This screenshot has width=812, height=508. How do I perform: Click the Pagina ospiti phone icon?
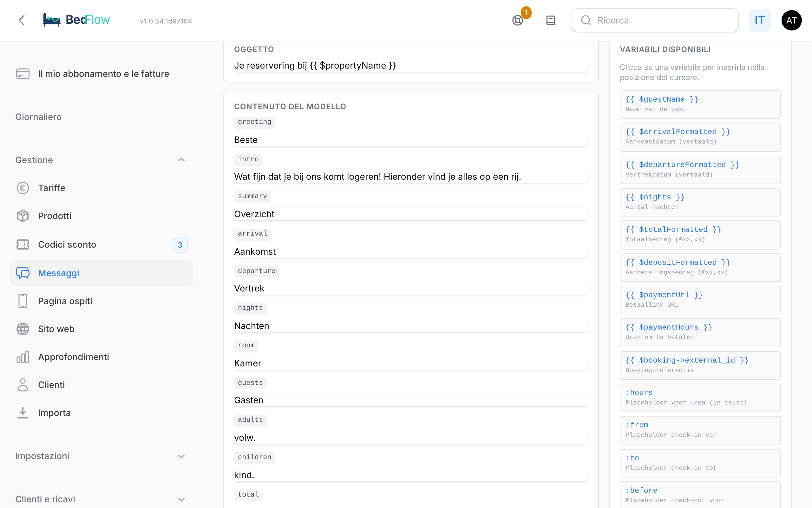tap(23, 301)
